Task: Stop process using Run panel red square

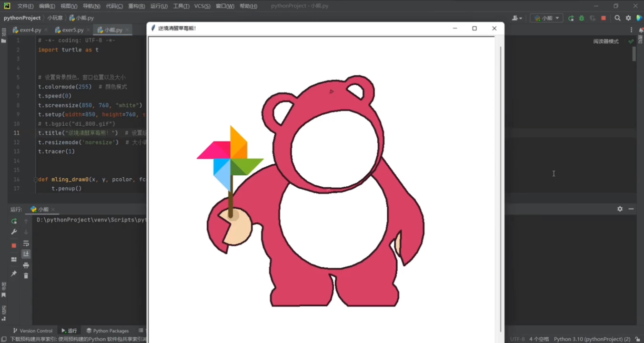Action: pyautogui.click(x=14, y=245)
